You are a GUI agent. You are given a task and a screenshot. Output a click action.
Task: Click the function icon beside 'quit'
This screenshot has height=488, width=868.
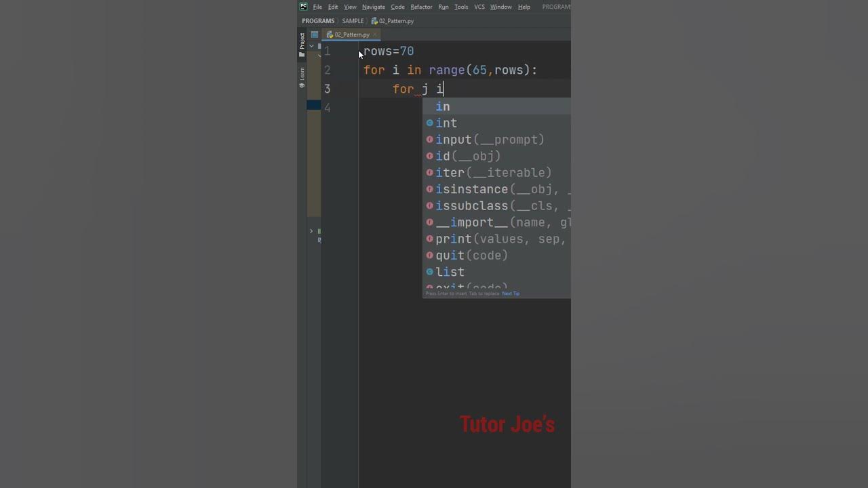coord(429,256)
